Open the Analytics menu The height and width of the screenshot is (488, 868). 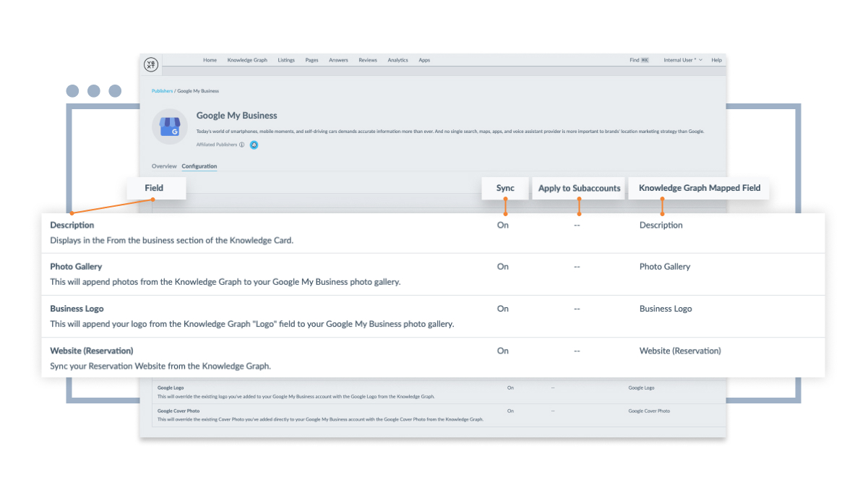[398, 60]
